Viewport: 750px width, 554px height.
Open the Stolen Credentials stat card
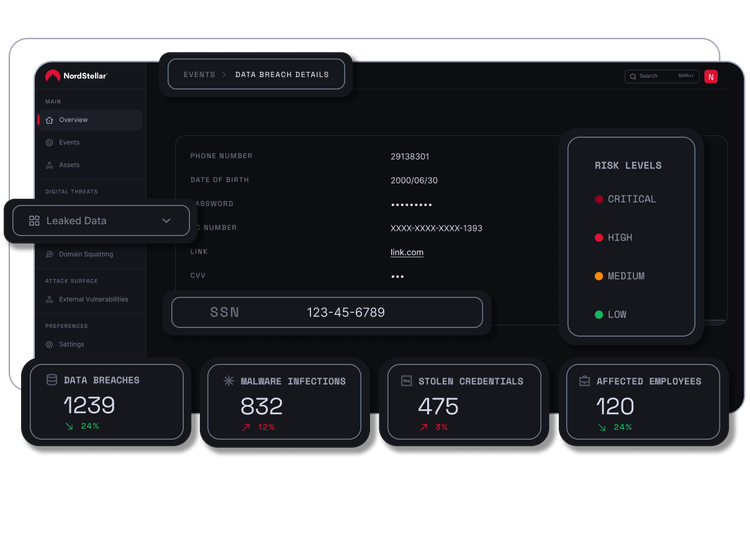pyautogui.click(x=464, y=401)
